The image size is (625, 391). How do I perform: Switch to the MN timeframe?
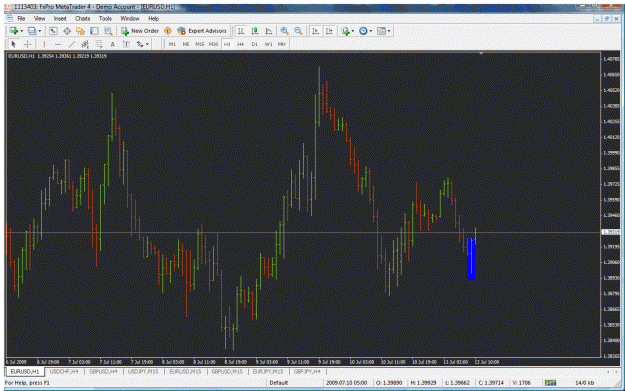281,44
